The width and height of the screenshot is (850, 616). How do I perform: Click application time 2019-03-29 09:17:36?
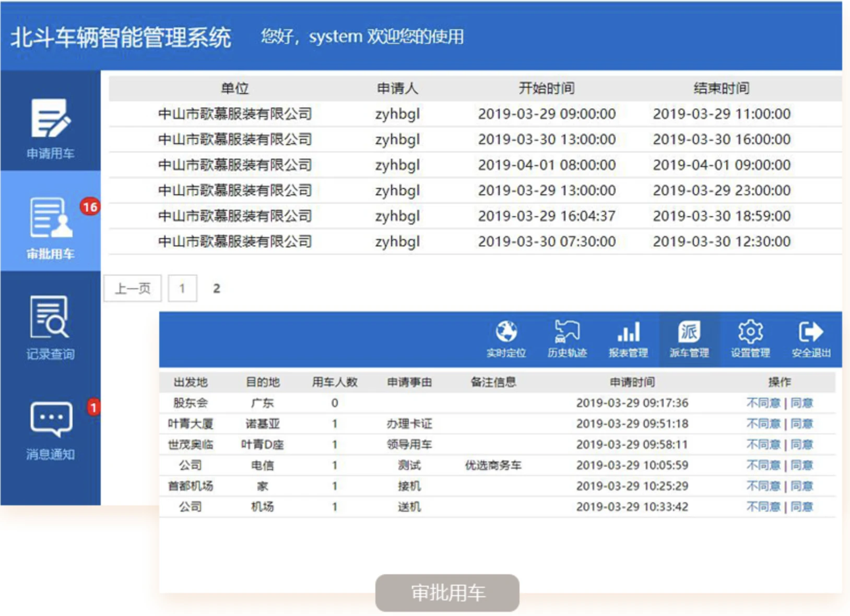(632, 403)
